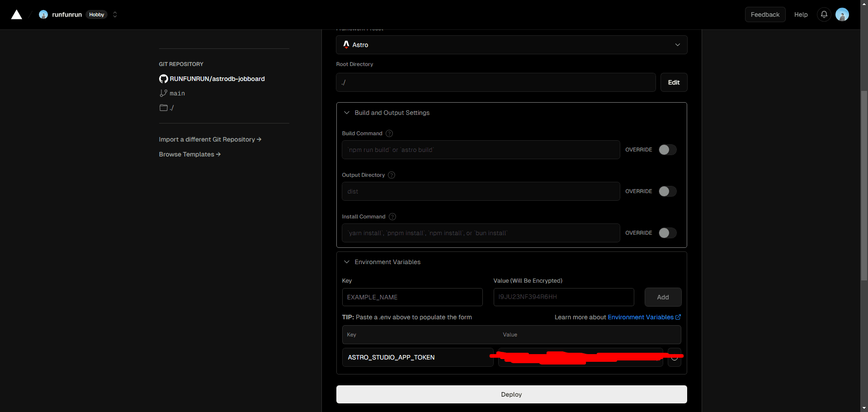Click the main branch icon
Screen dimensions: 868x412
coord(163,93)
